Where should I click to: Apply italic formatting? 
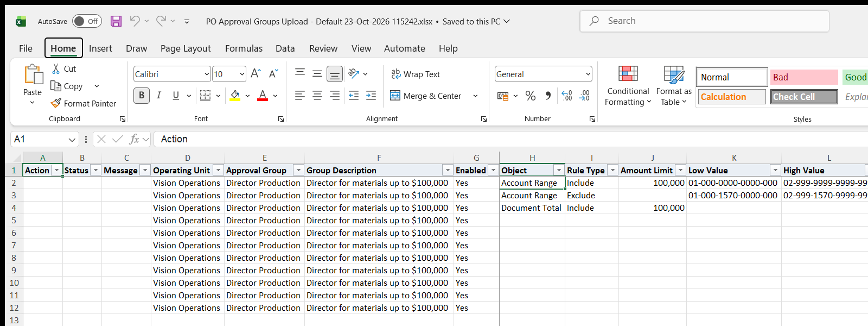click(x=159, y=96)
